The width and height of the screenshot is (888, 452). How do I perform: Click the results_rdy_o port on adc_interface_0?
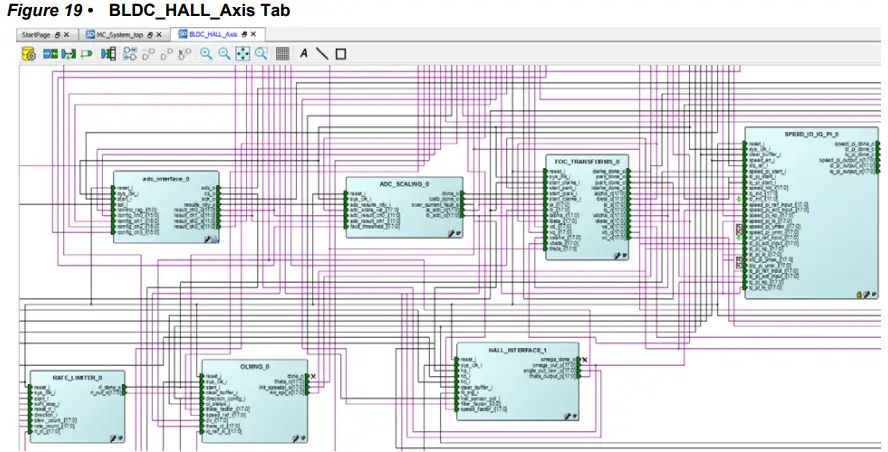point(203,204)
